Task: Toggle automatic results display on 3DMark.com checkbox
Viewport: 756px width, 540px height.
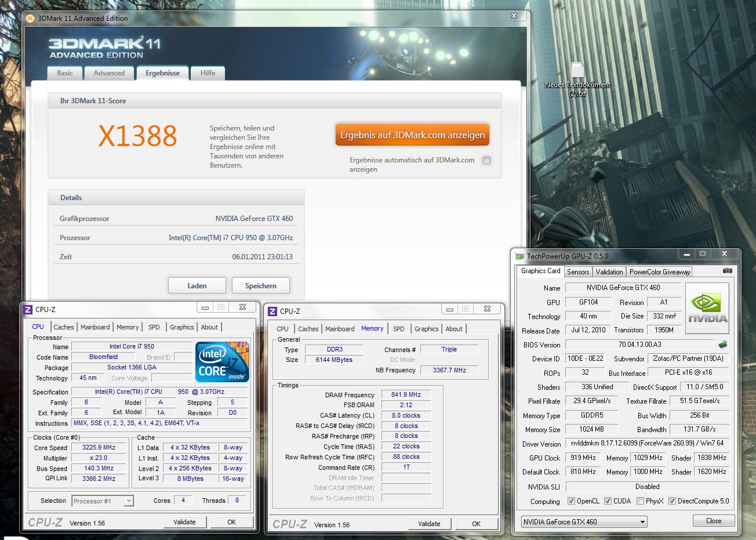Action: (x=486, y=160)
